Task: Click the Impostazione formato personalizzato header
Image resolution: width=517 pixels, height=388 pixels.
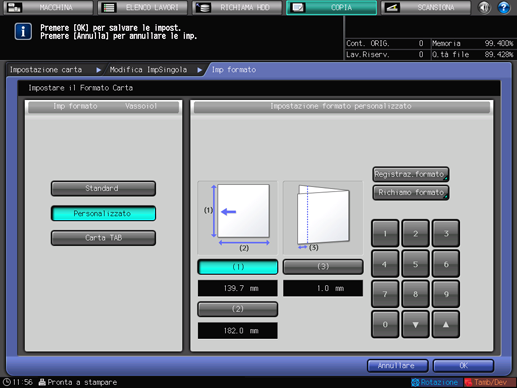Action: pyautogui.click(x=341, y=106)
